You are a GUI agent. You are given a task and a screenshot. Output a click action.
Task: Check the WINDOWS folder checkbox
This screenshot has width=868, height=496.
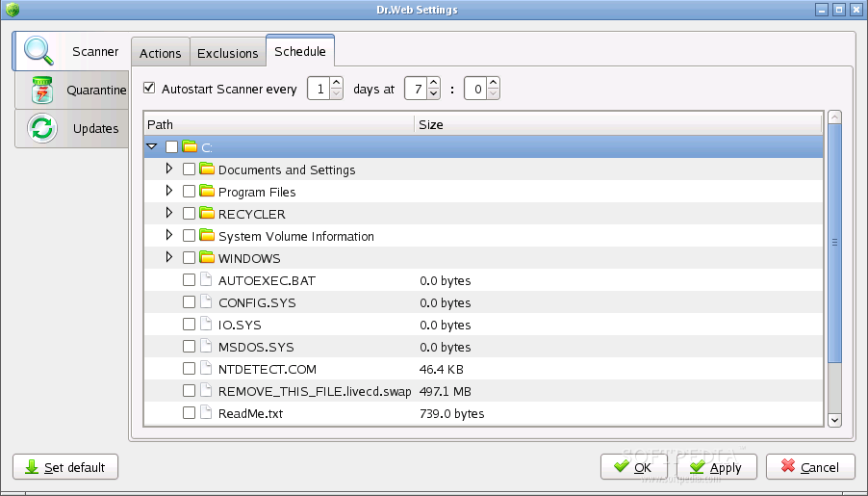pos(189,258)
